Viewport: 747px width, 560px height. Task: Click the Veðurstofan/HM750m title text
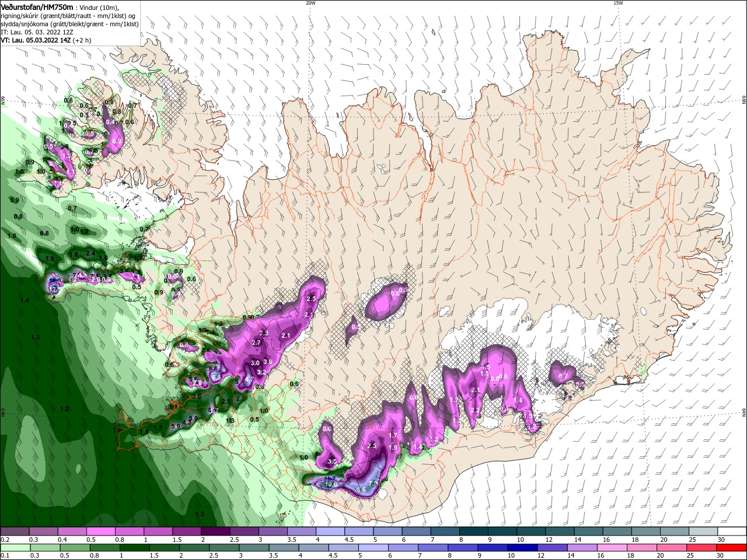tap(37, 7)
